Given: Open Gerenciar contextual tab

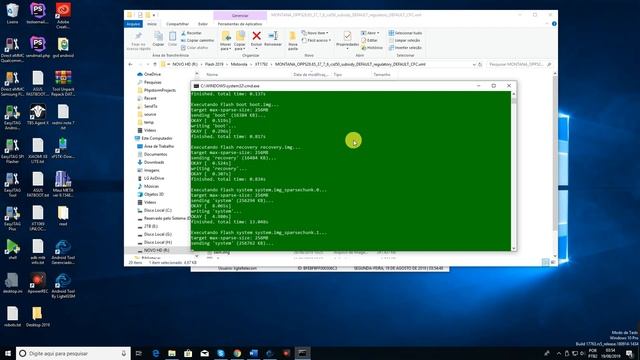Looking at the screenshot, I should [x=240, y=16].
